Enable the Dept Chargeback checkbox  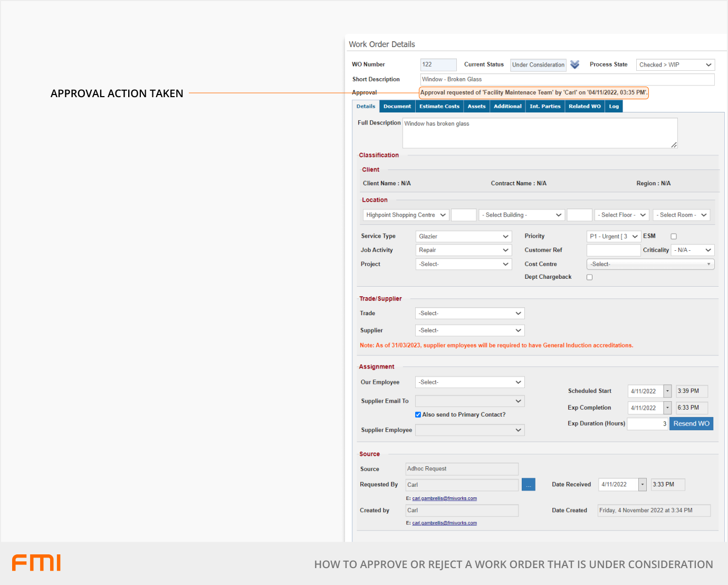(589, 277)
